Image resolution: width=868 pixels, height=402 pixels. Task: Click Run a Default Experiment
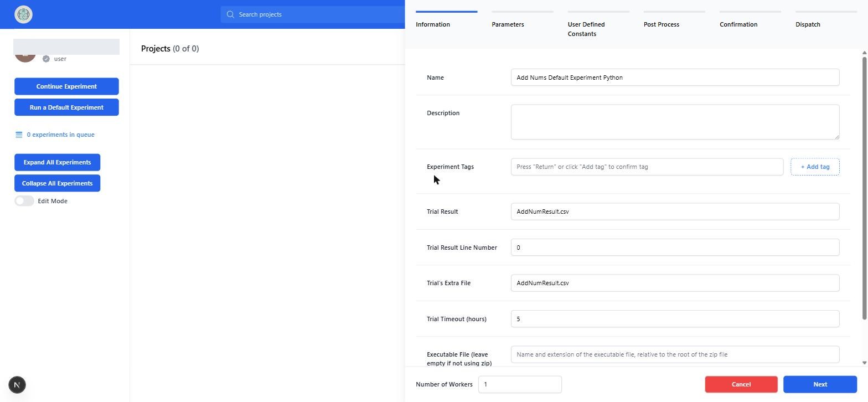[66, 107]
